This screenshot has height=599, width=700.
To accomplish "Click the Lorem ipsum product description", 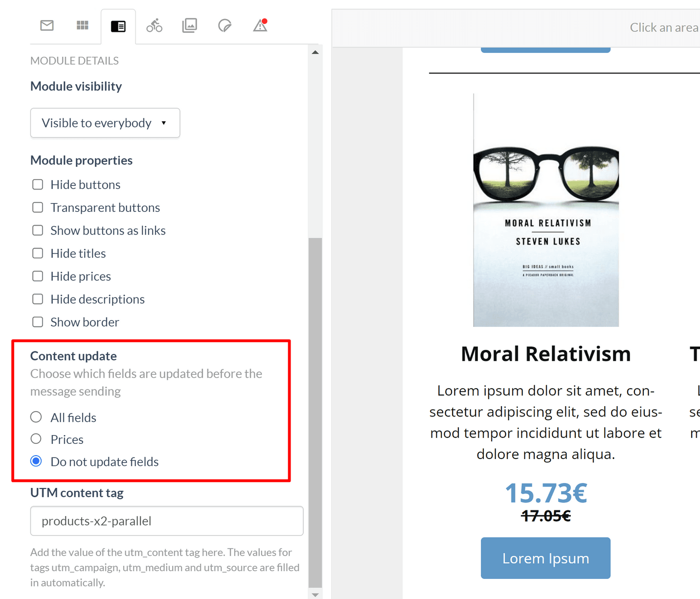I will [546, 422].
